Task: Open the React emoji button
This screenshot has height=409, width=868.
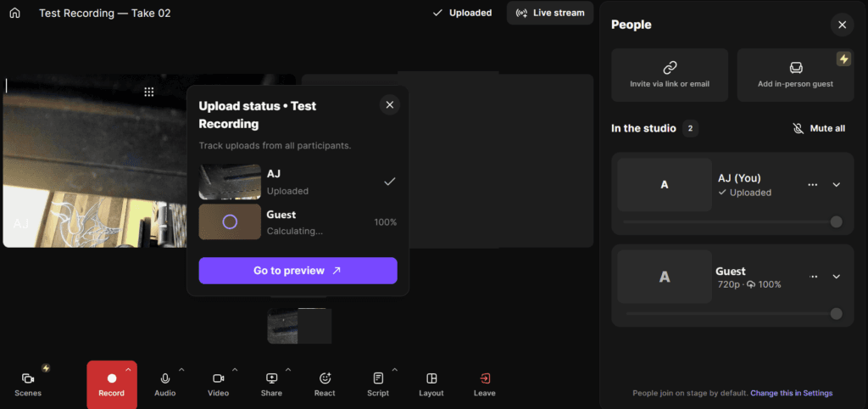Action: click(325, 384)
